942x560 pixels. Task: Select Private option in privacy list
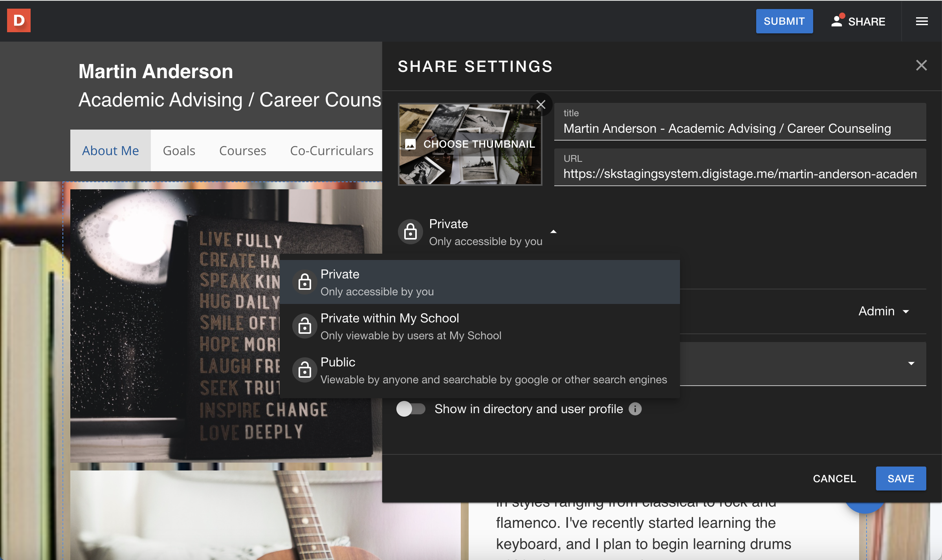pyautogui.click(x=480, y=282)
